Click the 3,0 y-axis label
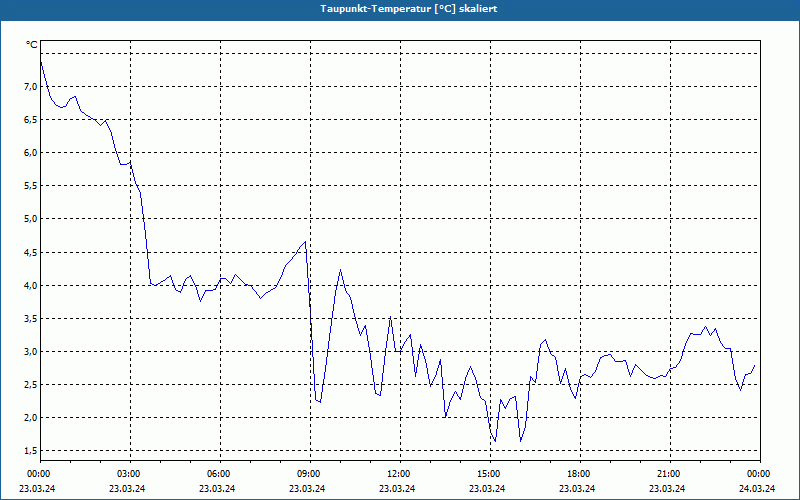Screen dimensions: 800x500 tap(30, 352)
